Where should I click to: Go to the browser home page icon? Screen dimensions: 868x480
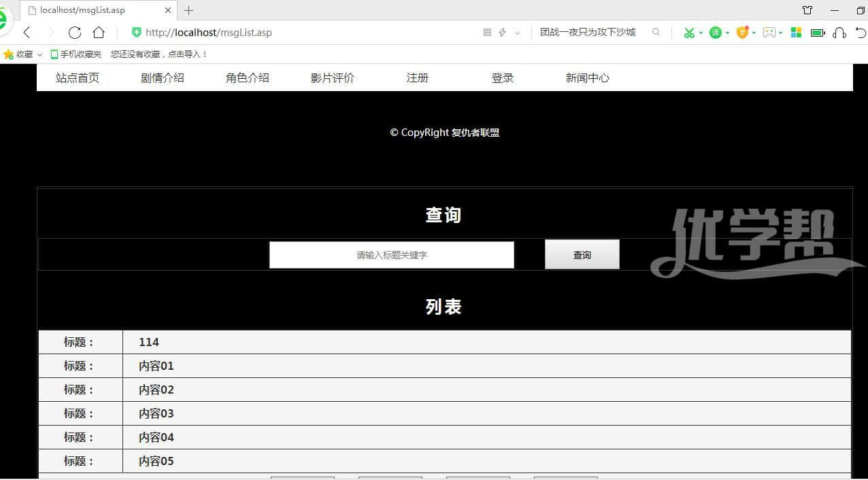[x=99, y=33]
